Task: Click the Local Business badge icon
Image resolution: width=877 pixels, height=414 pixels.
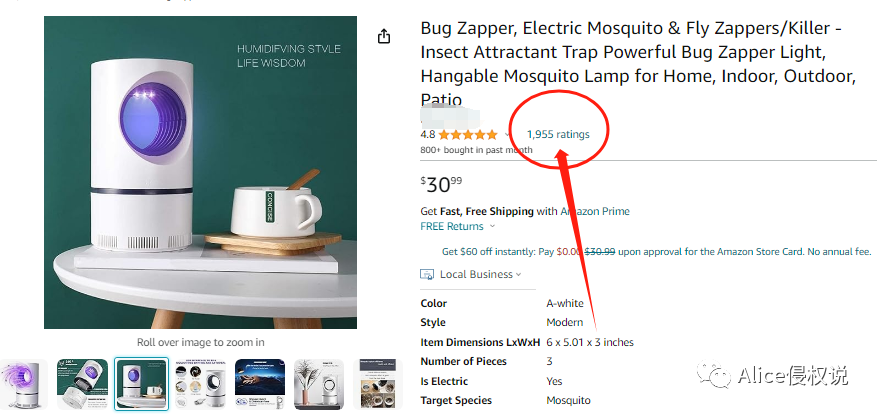Action: pyautogui.click(x=428, y=274)
